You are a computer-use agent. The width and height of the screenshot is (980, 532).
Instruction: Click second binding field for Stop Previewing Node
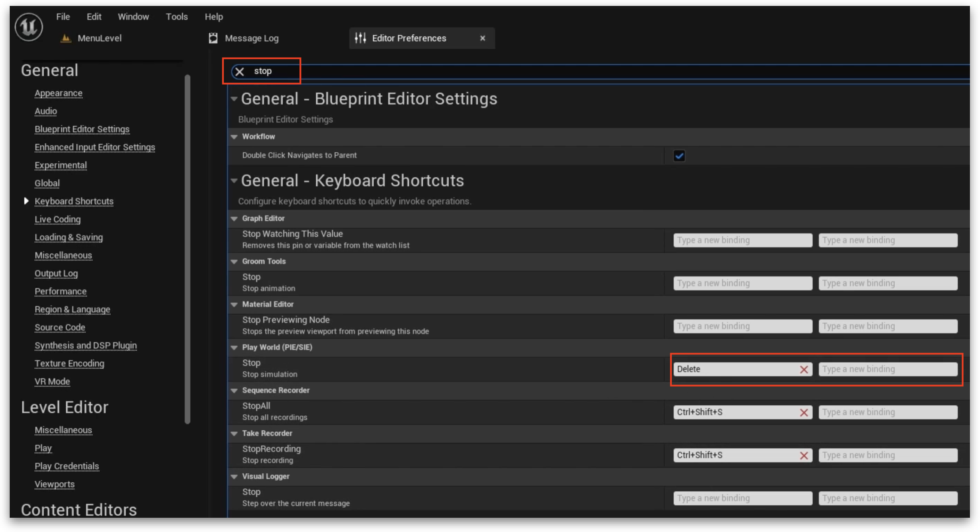tap(888, 326)
